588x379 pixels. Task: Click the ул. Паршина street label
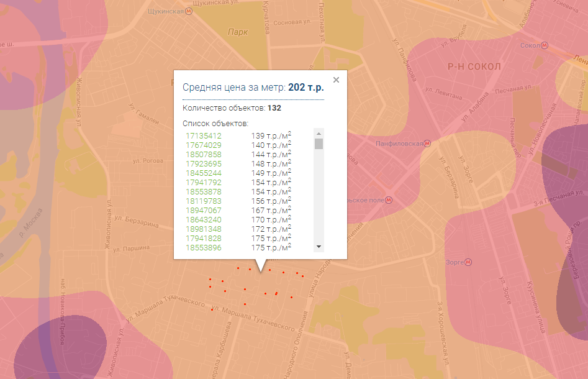131,249
